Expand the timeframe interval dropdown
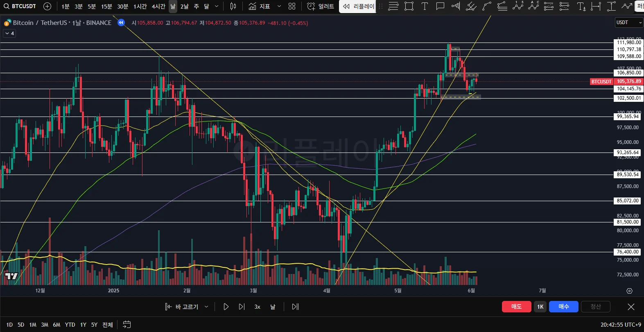This screenshot has height=332, width=644. tap(217, 6)
